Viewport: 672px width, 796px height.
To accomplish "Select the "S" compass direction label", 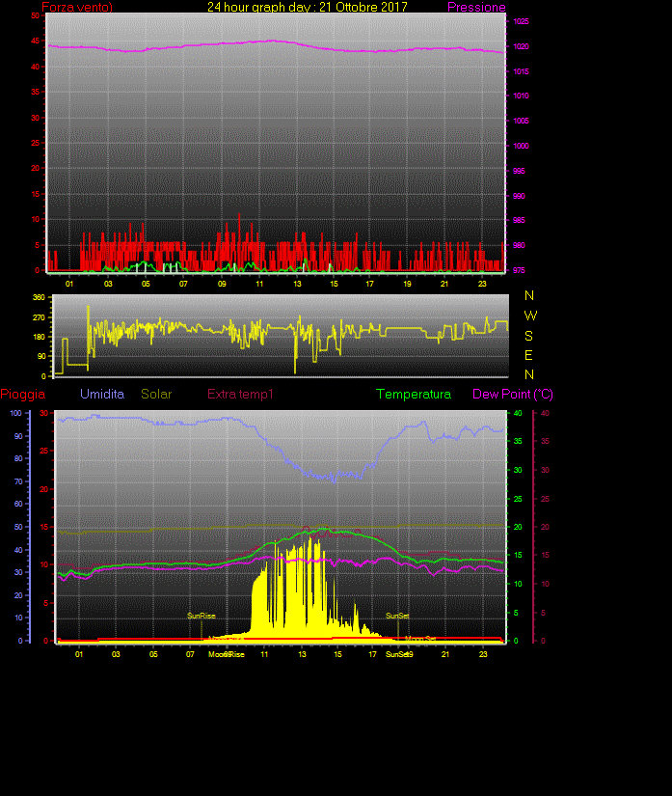I will point(528,336).
